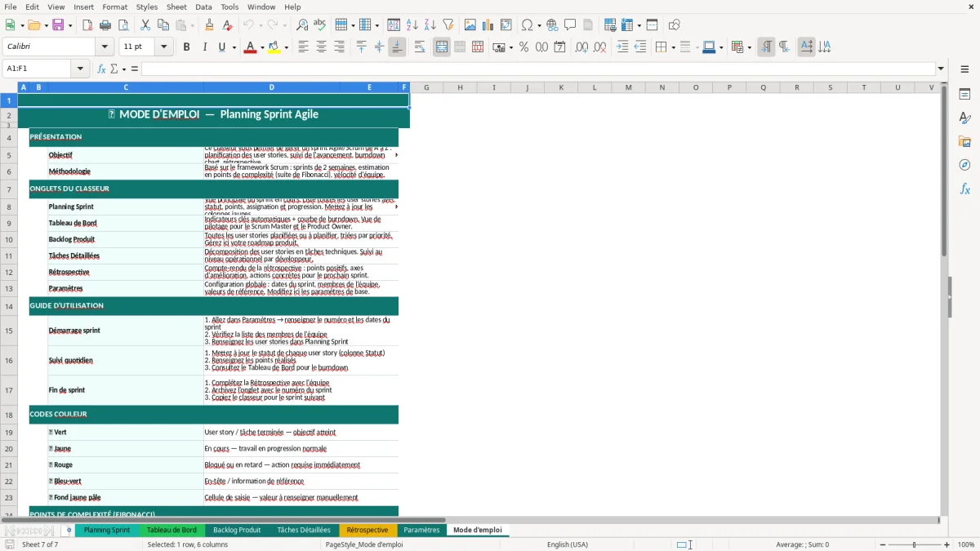Insert a hyperlink
The width and height of the screenshot is (980, 551).
552,25
